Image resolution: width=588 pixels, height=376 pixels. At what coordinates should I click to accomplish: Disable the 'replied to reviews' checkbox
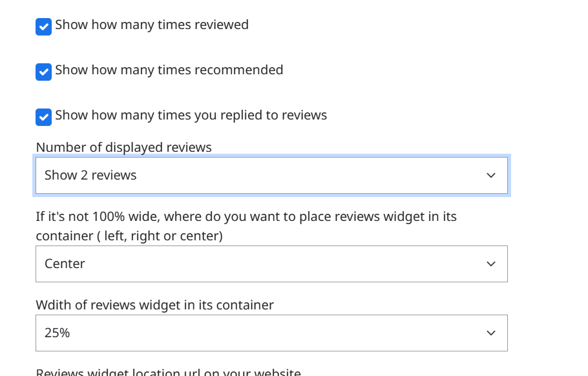(x=43, y=117)
